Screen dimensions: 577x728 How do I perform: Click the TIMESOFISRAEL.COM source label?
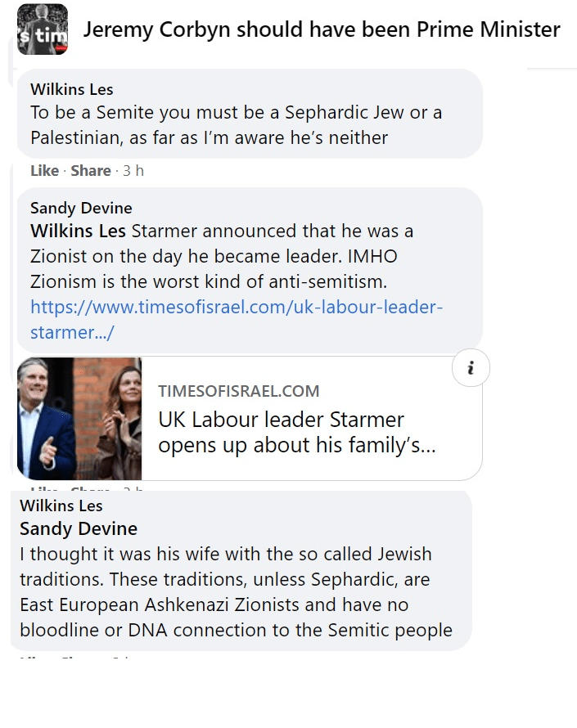(238, 391)
